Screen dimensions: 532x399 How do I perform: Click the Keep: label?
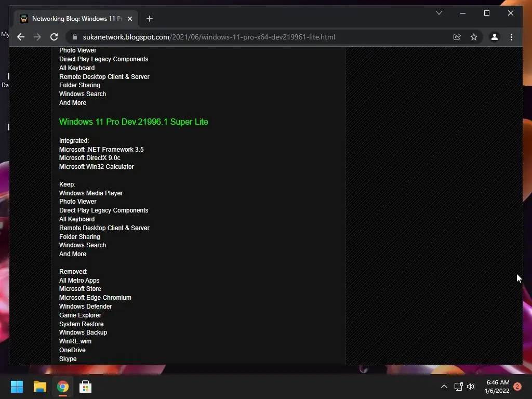67,184
